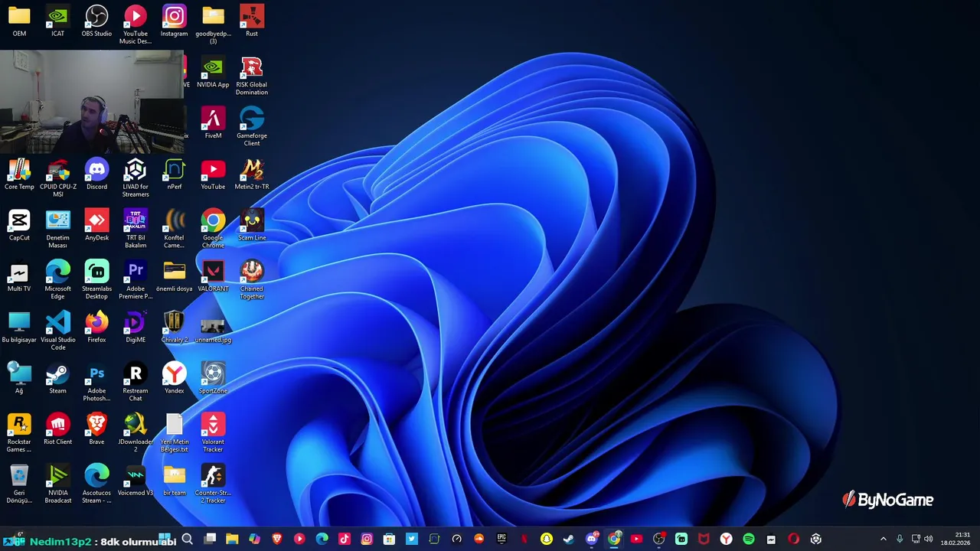The width and height of the screenshot is (980, 551).
Task: Open Counter-Strike 2 Tracker desktop shortcut
Action: click(213, 484)
